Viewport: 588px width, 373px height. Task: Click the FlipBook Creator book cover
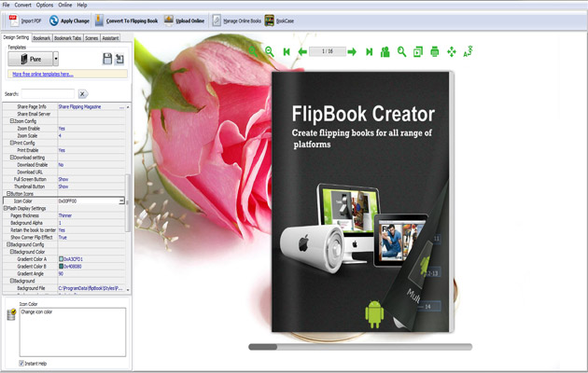click(360, 201)
